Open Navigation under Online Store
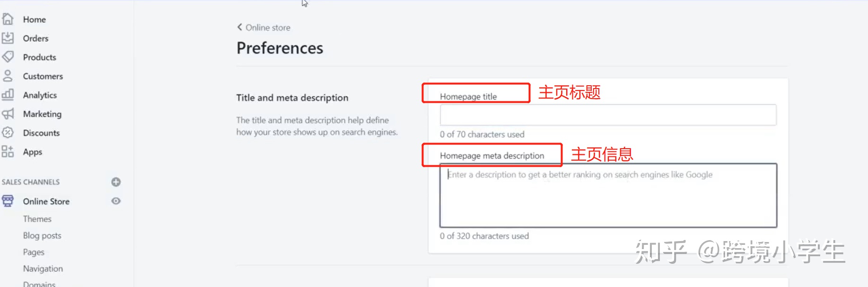This screenshot has height=287, width=868. [x=43, y=269]
